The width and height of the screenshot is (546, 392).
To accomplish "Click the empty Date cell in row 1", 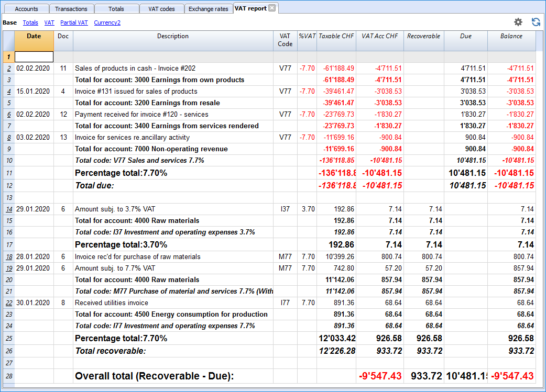I will point(34,57).
